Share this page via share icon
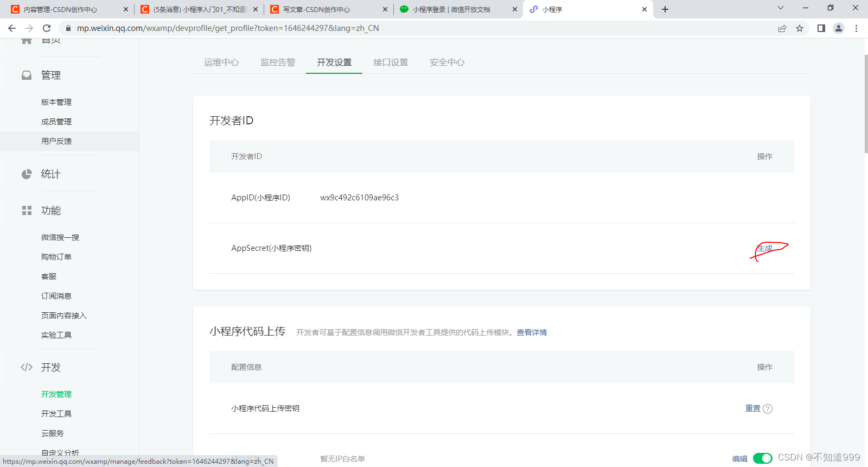Screen dimensions: 868x467 click(x=782, y=28)
